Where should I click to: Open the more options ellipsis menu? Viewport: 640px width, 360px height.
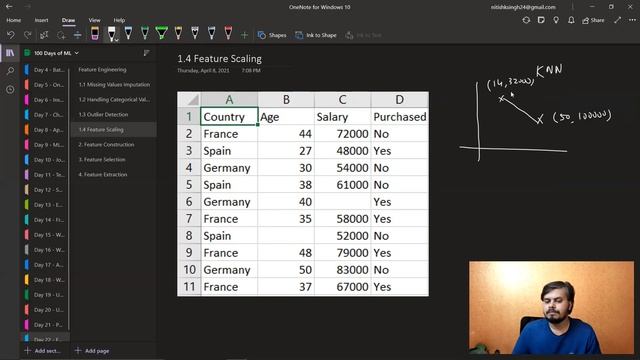[x=632, y=20]
